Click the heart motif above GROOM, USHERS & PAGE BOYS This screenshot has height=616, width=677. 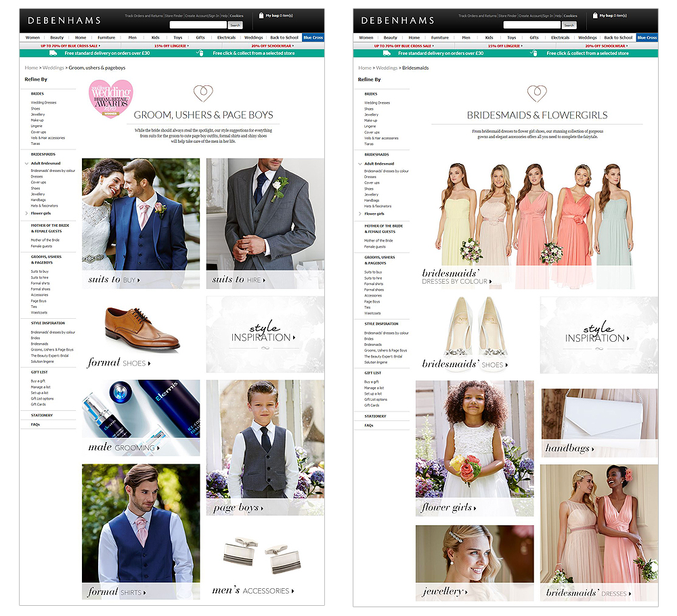(x=203, y=94)
